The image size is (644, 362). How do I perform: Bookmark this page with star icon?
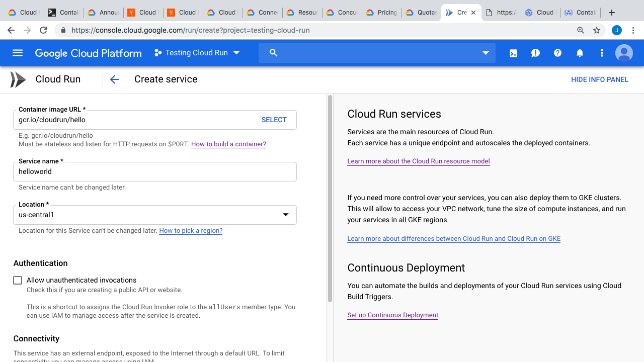(x=597, y=30)
